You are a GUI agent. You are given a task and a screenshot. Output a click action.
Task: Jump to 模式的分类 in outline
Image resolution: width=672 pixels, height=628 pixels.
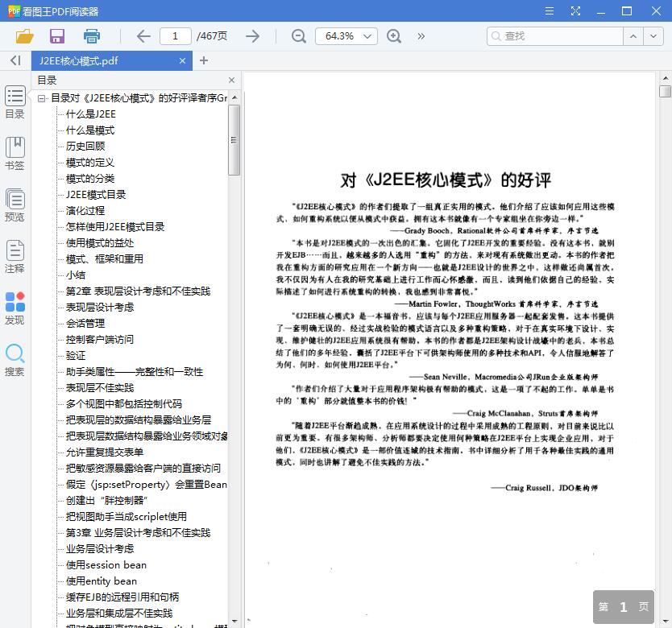[x=90, y=178]
